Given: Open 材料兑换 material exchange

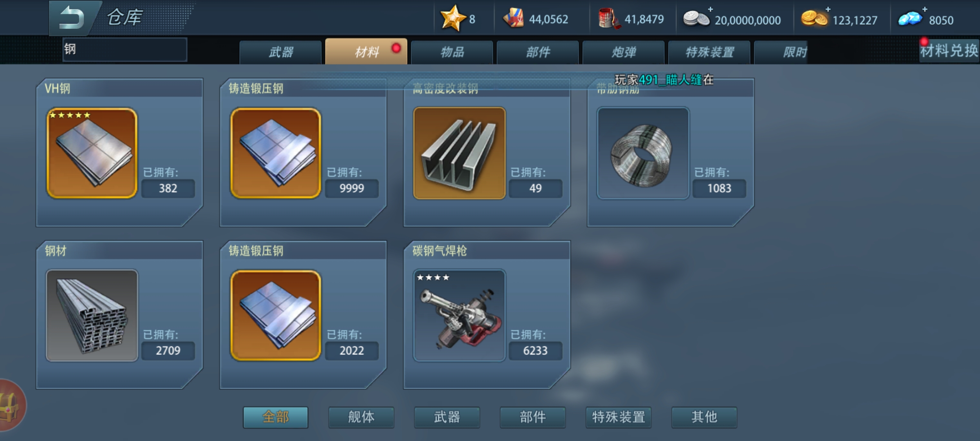Looking at the screenshot, I should pos(949,51).
